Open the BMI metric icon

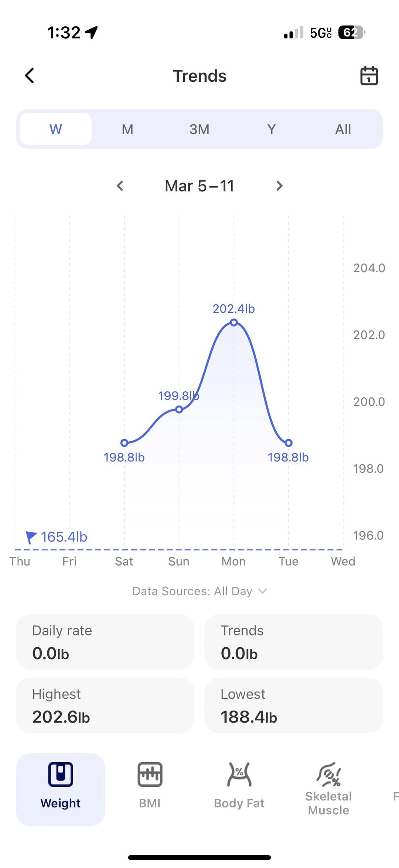150,774
